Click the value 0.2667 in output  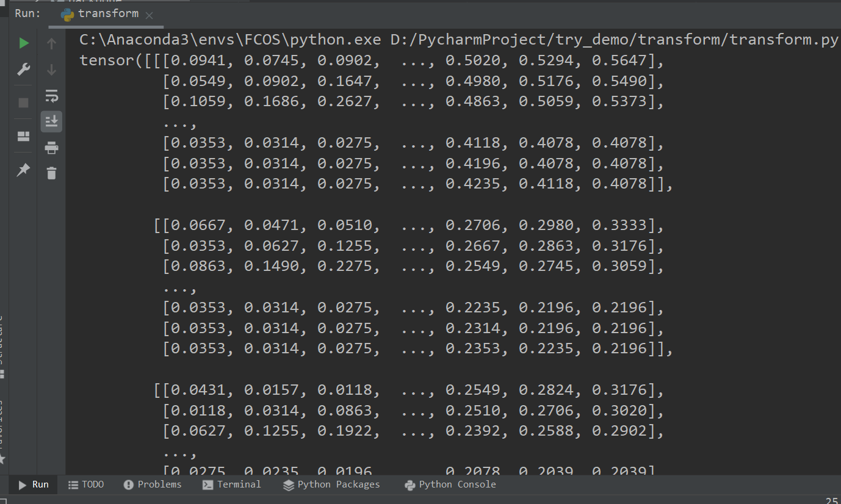click(473, 246)
